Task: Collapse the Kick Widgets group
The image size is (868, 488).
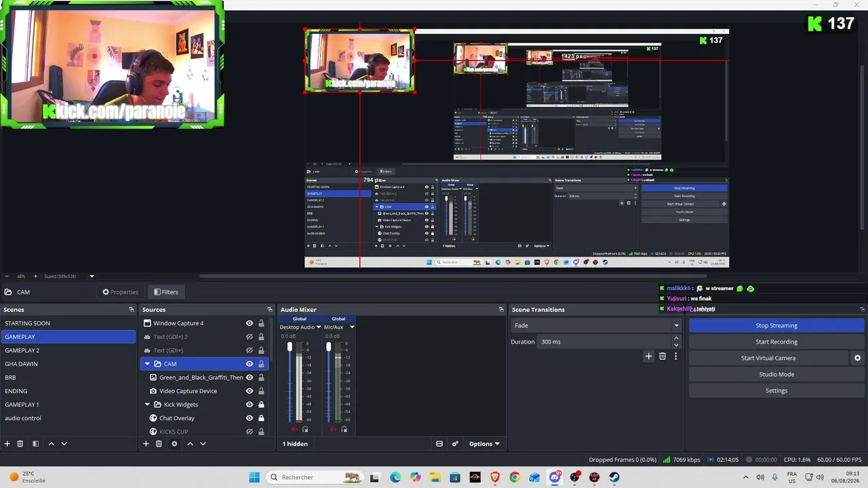Action: click(147, 405)
